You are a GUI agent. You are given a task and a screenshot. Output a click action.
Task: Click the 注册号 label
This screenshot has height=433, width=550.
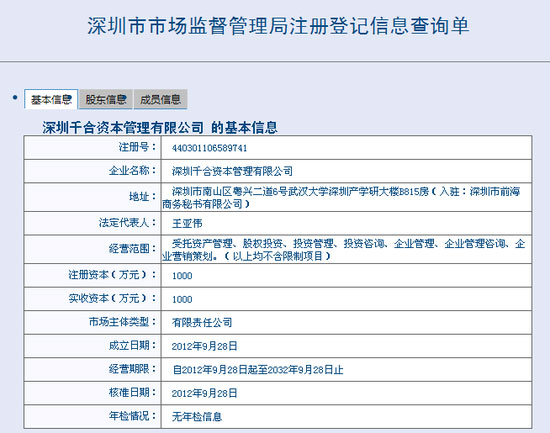(x=137, y=147)
